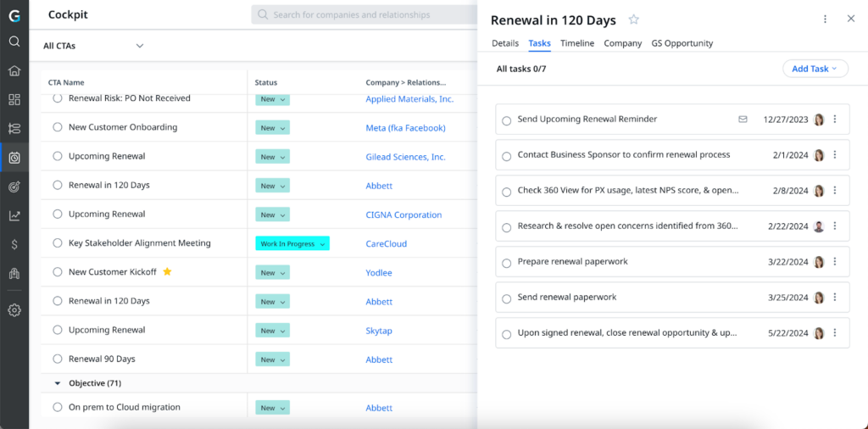The width and height of the screenshot is (868, 429).
Task: Select the Key Stakeholder Alignment Meeting CTA circle
Action: tap(58, 243)
